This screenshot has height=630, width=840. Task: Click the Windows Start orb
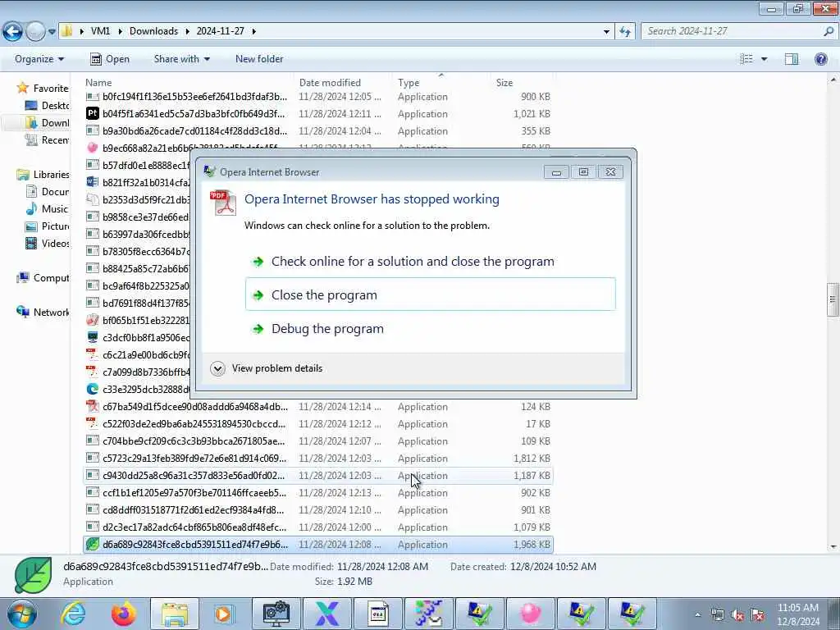[22, 614]
